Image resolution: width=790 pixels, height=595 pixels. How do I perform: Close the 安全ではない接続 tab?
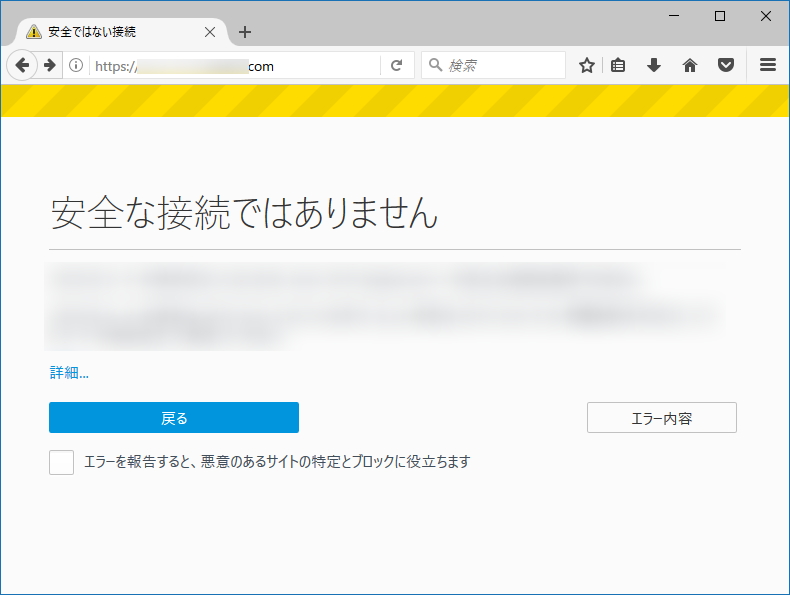[210, 32]
